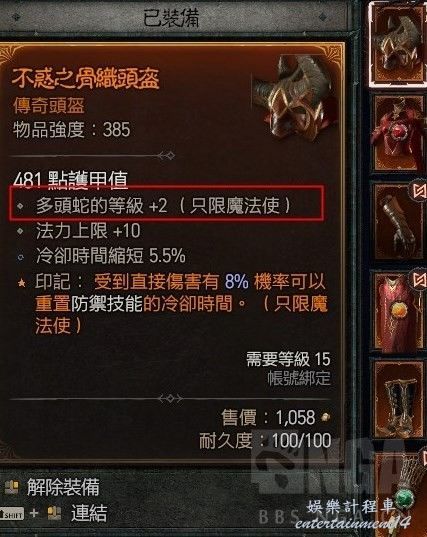Click the gold coin icon beside 1,058

tap(325, 417)
